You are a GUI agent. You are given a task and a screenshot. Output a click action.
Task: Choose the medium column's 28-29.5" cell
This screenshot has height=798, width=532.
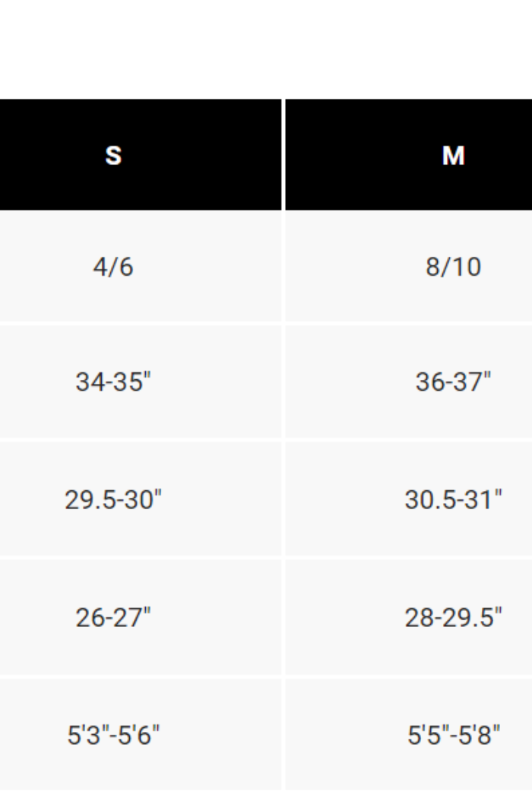(453, 617)
